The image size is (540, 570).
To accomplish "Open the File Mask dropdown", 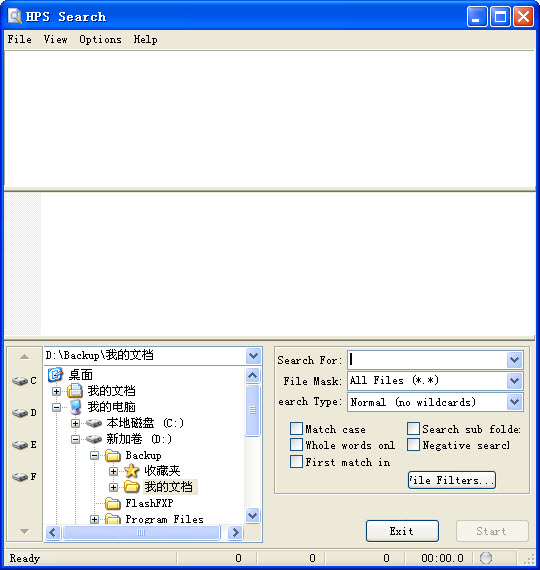I will [515, 381].
